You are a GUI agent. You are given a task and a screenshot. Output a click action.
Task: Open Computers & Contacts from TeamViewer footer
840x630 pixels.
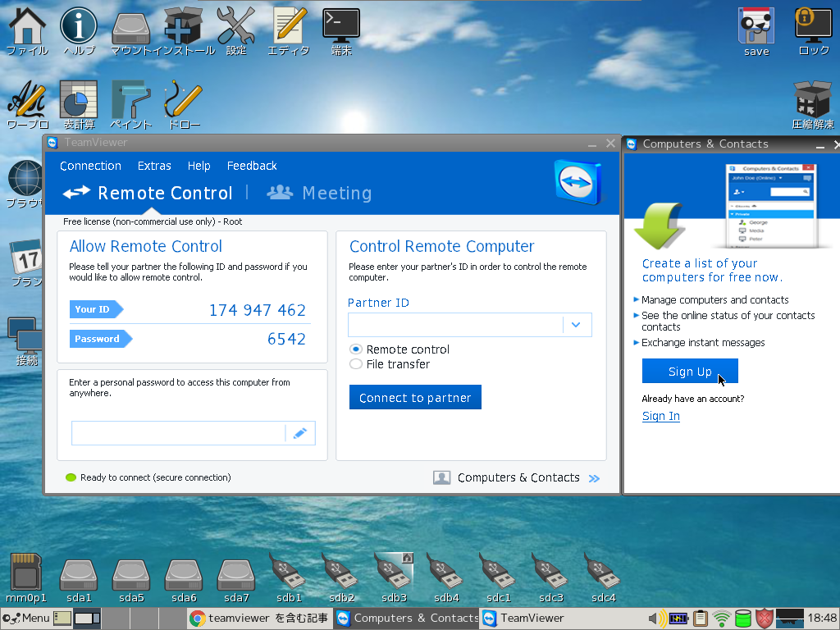[x=516, y=478]
